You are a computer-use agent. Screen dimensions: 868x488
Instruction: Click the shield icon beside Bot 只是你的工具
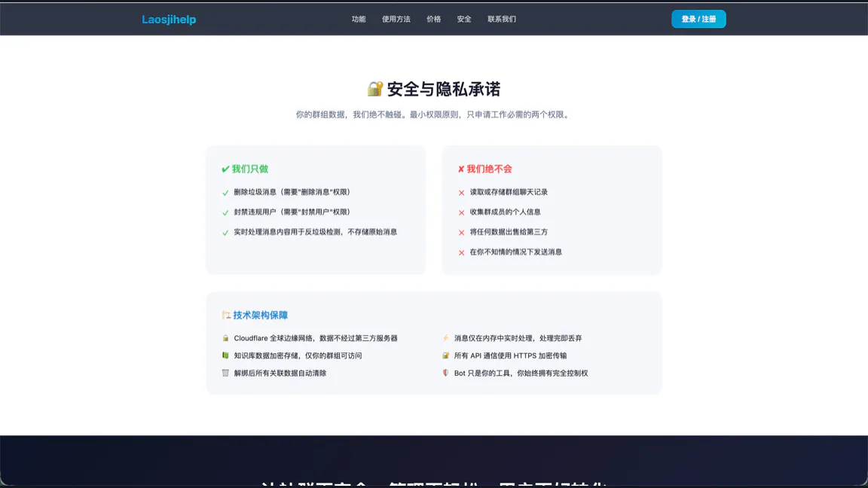(x=445, y=374)
